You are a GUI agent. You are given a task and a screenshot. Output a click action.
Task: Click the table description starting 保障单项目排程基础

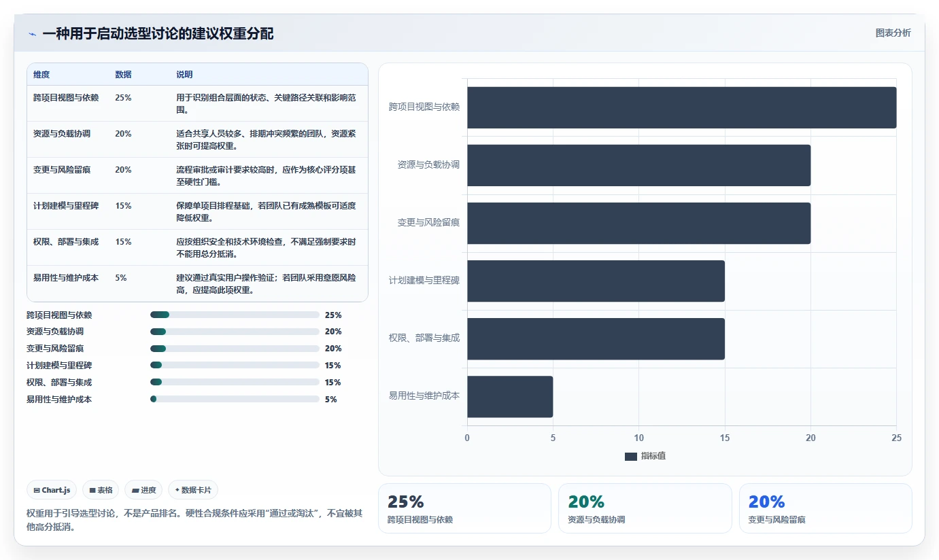[x=266, y=212]
